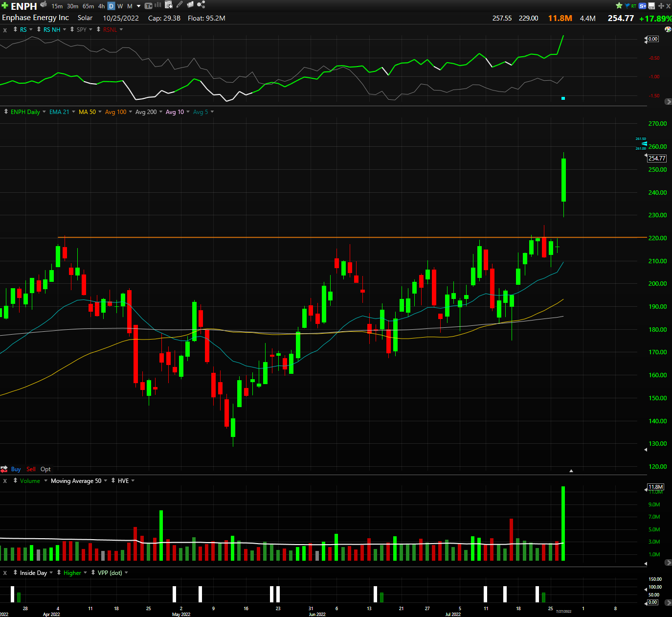The image size is (672, 617).
Task: Switch to 65m timeframe
Action: (x=88, y=6)
